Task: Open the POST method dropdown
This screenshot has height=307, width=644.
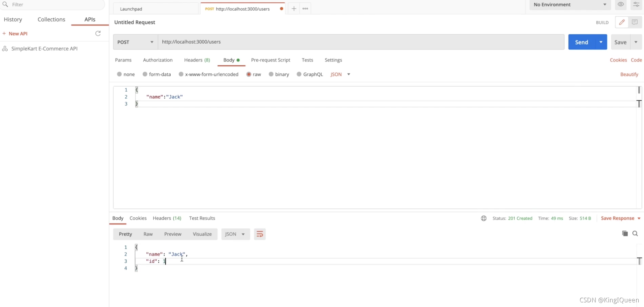Action: [x=135, y=42]
